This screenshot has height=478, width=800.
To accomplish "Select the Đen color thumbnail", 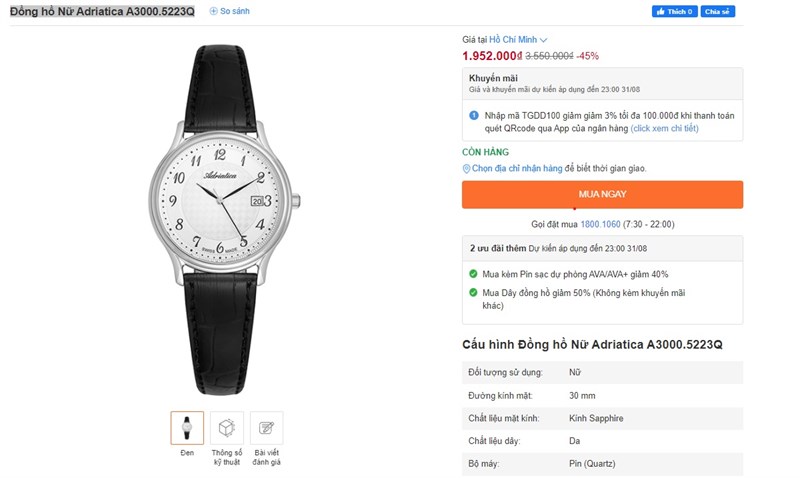I will 187,427.
